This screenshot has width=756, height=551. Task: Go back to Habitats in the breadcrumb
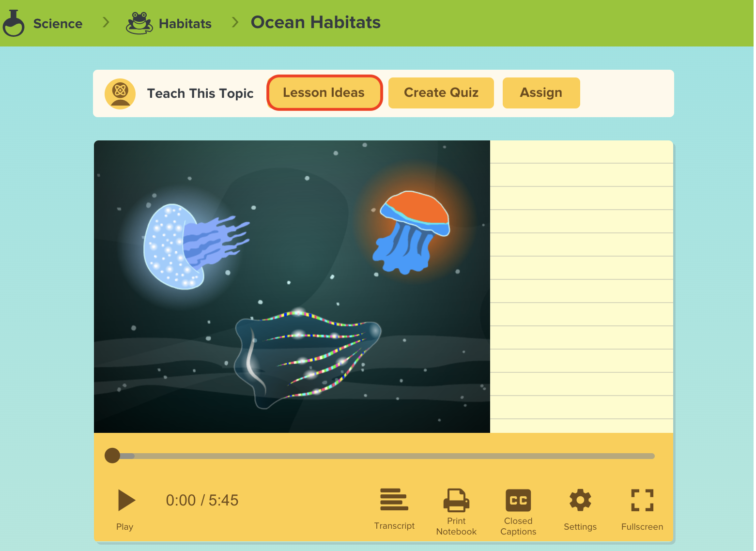(x=185, y=23)
